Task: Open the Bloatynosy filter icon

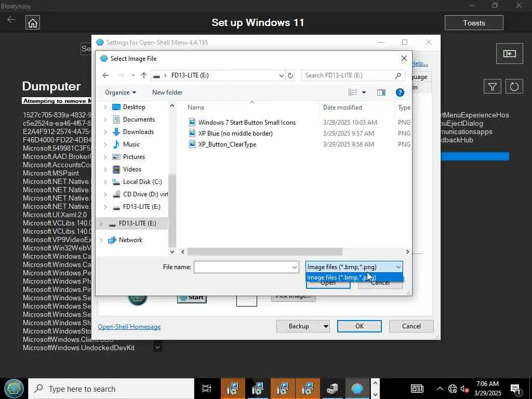Action: 493,87
